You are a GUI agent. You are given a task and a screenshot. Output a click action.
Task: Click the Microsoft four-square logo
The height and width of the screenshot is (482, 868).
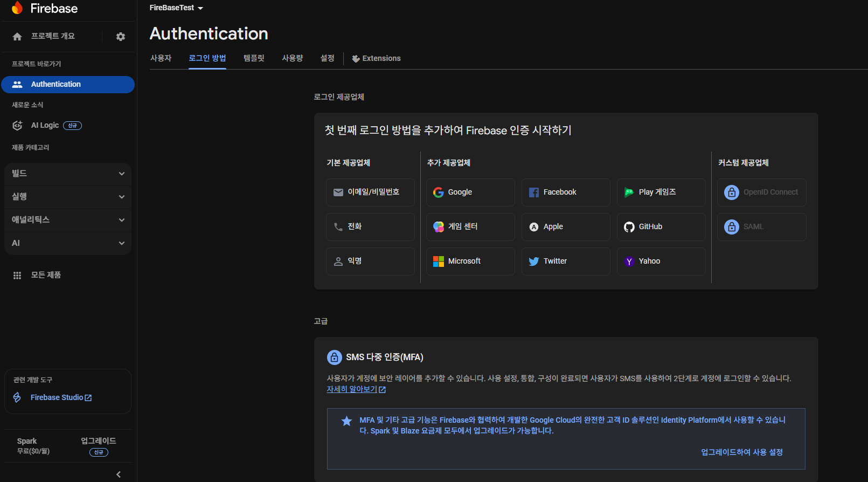439,261
